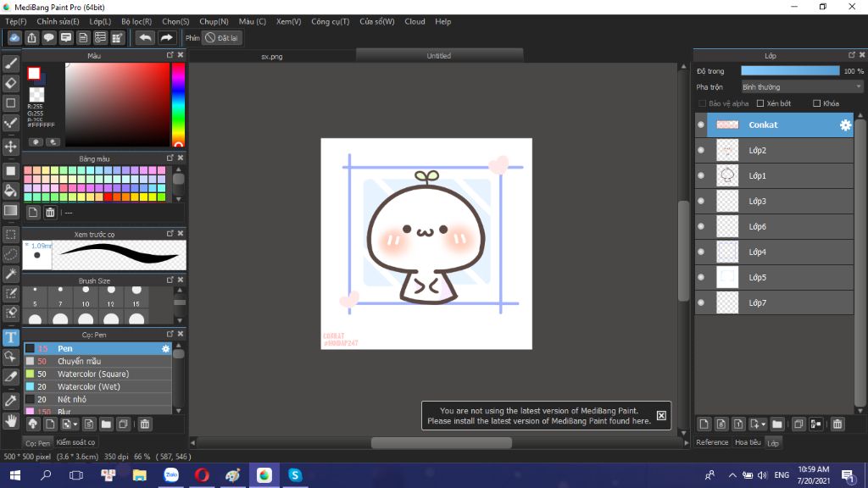Open Opera browser from taskbar
868x488 pixels.
point(202,475)
